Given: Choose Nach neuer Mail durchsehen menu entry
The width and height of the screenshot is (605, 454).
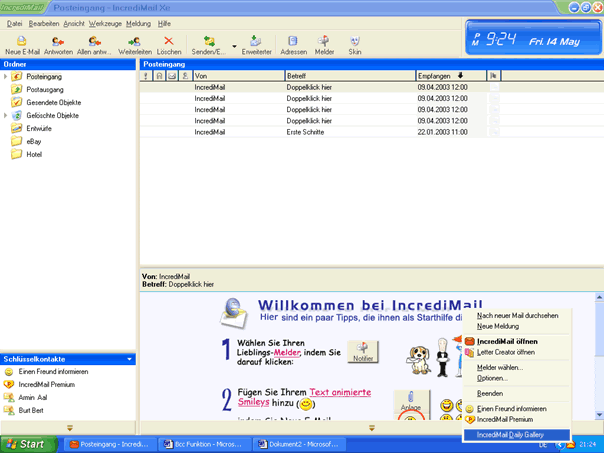Looking at the screenshot, I should (x=517, y=316).
